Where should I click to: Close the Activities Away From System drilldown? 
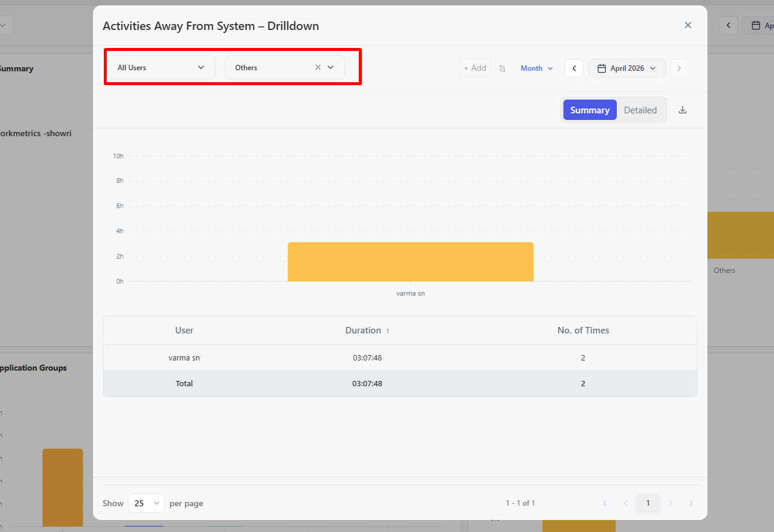tap(688, 25)
